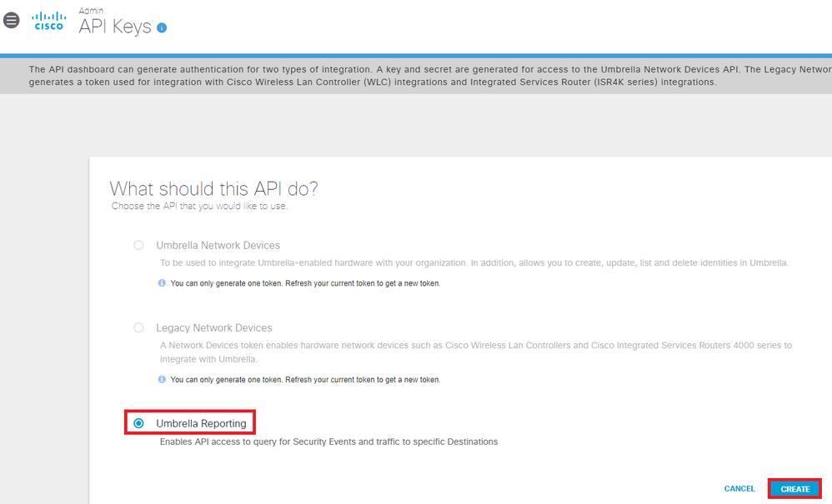Image resolution: width=832 pixels, height=504 pixels.
Task: Click the 'A Network Devices token enables' description
Action: pyautogui.click(x=476, y=352)
